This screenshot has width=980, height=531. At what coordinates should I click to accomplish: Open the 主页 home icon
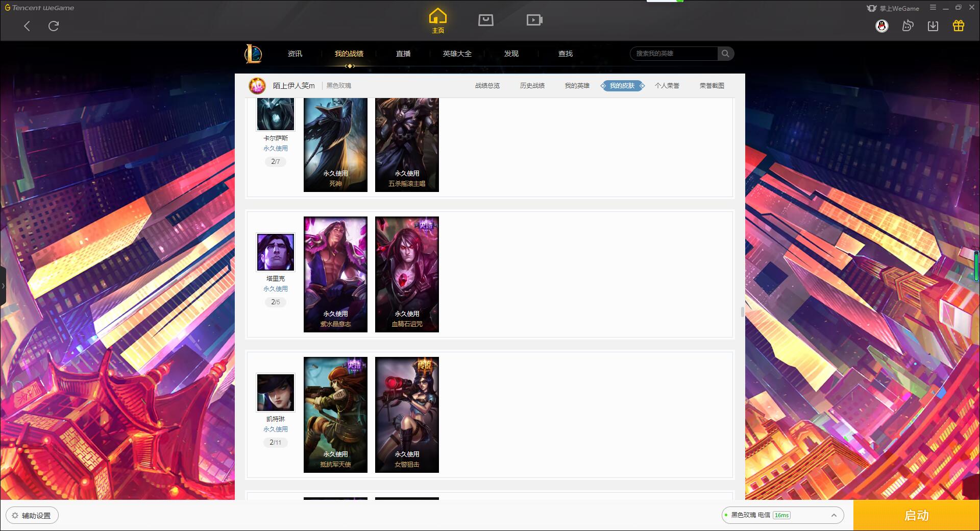click(438, 21)
